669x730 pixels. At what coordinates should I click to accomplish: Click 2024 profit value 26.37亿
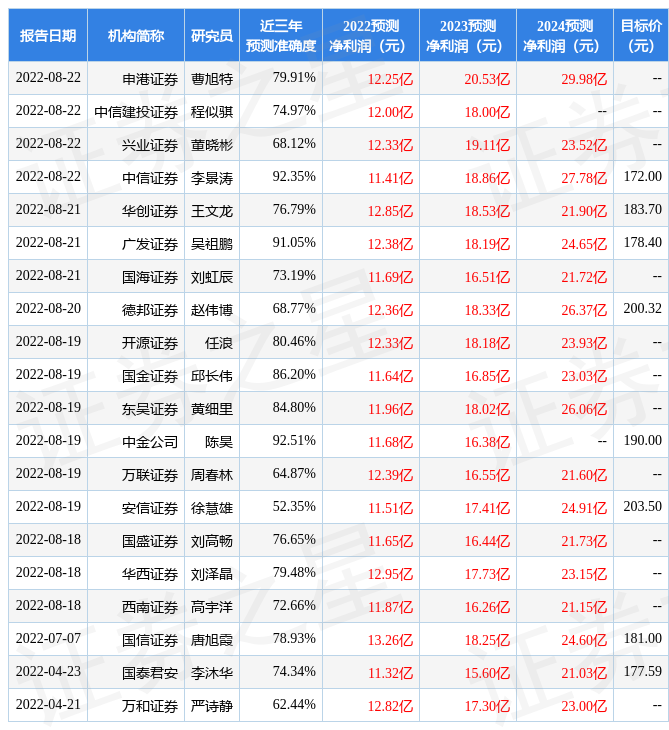tap(584, 310)
